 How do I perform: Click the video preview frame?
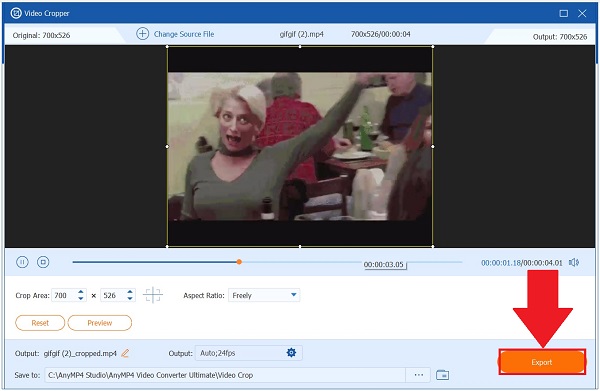[300, 146]
